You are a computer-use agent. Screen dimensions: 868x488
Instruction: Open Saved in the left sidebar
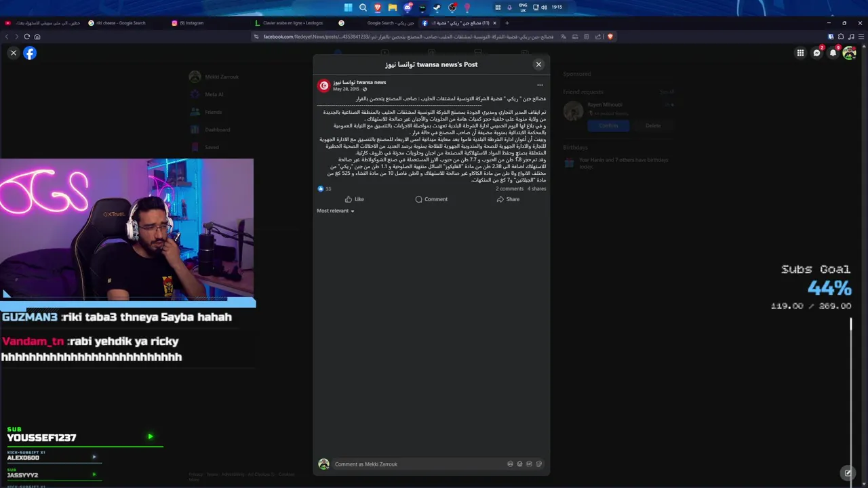[x=205, y=147]
